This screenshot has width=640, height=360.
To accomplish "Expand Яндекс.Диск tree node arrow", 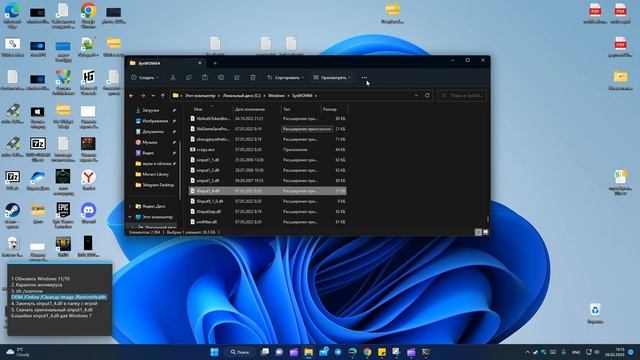I will click(x=130, y=206).
